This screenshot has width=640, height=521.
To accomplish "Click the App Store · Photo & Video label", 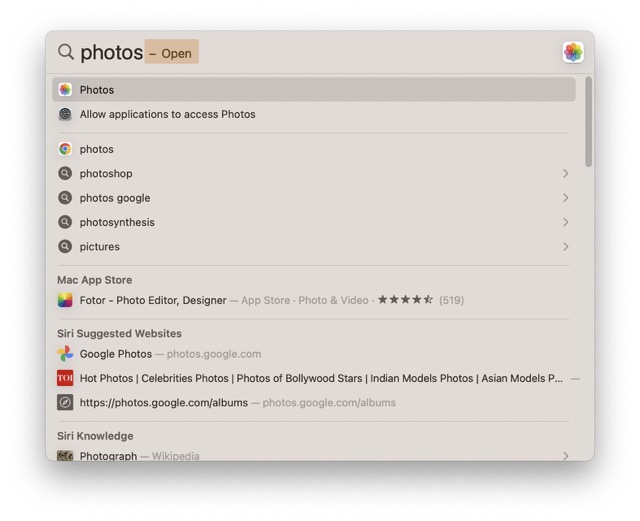I will point(305,301).
